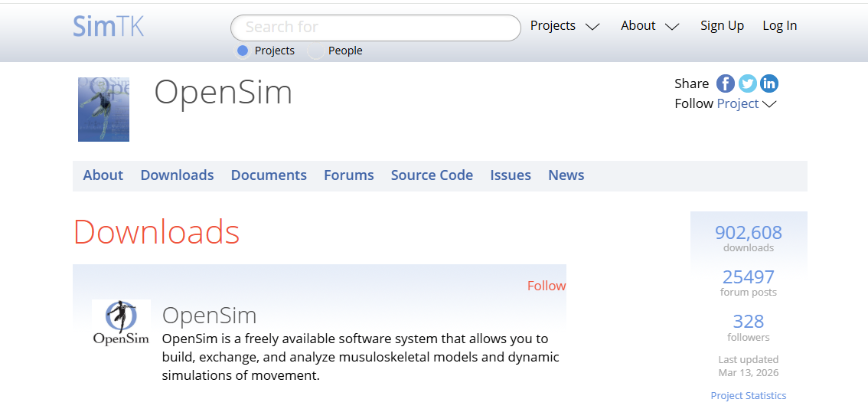Click the OpenSim logo in the download package
The image size is (868, 409).
[x=121, y=322]
